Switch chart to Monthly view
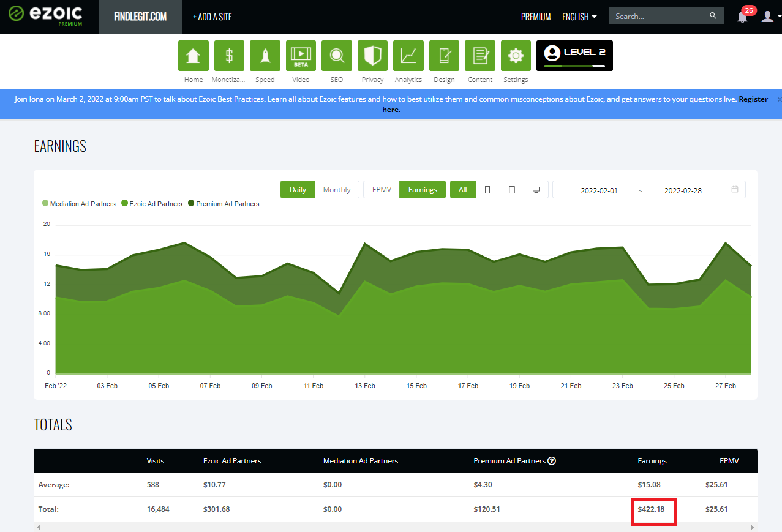This screenshot has height=532, width=782. click(337, 190)
